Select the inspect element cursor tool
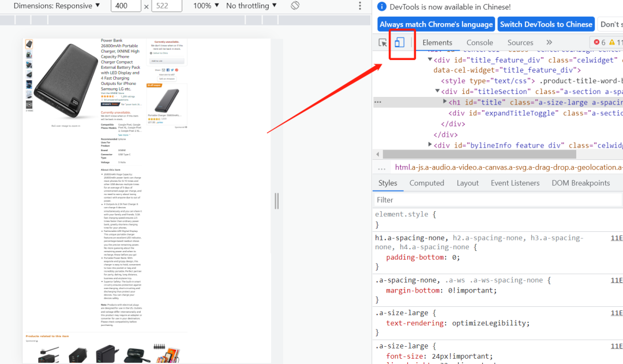 [382, 43]
